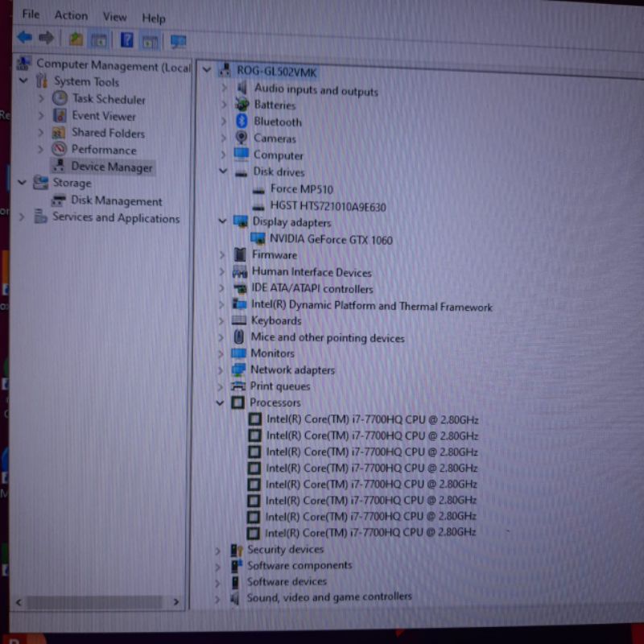Viewport: 644px width, 644px height.
Task: Collapse the Processors category
Action: tap(220, 402)
